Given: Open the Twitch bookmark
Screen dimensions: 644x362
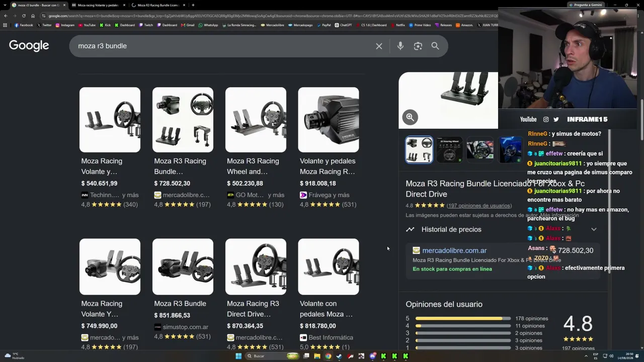Looking at the screenshot, I should point(146,25).
